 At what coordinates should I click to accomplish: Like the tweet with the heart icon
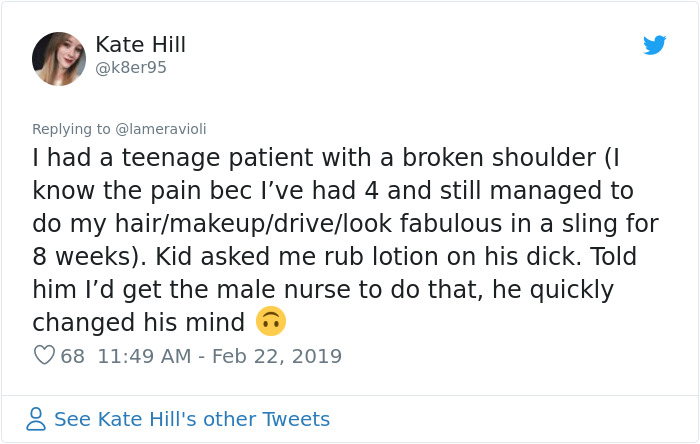click(44, 355)
